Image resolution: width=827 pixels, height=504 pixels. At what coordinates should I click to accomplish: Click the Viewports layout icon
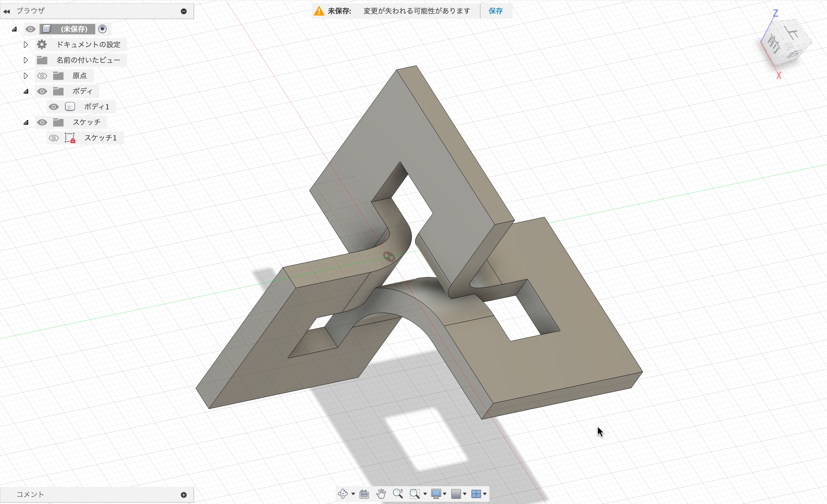[476, 494]
